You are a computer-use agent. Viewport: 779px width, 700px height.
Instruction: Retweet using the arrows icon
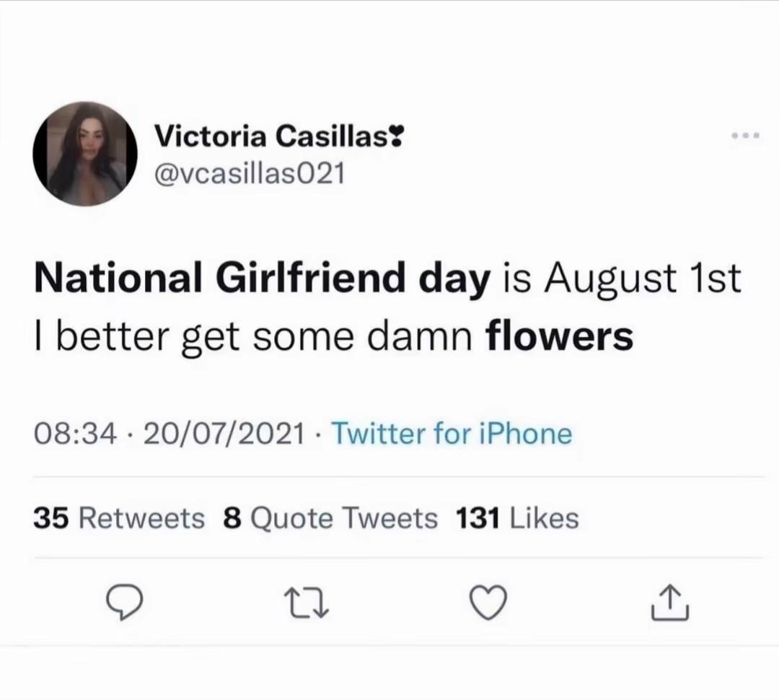tap(307, 603)
